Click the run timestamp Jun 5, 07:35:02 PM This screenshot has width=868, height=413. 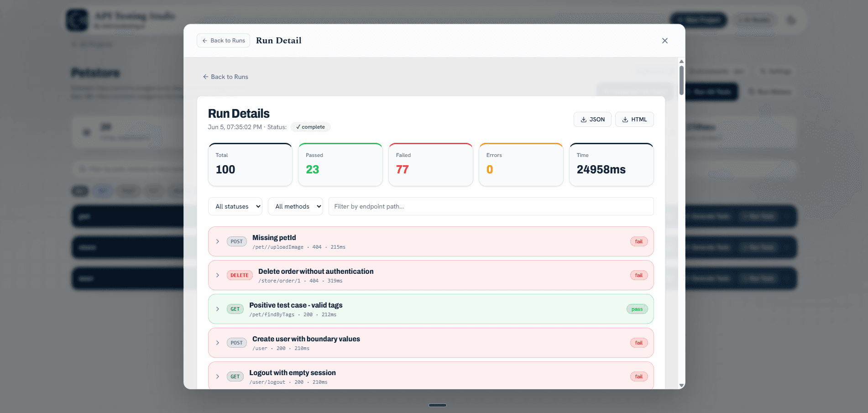(x=235, y=127)
